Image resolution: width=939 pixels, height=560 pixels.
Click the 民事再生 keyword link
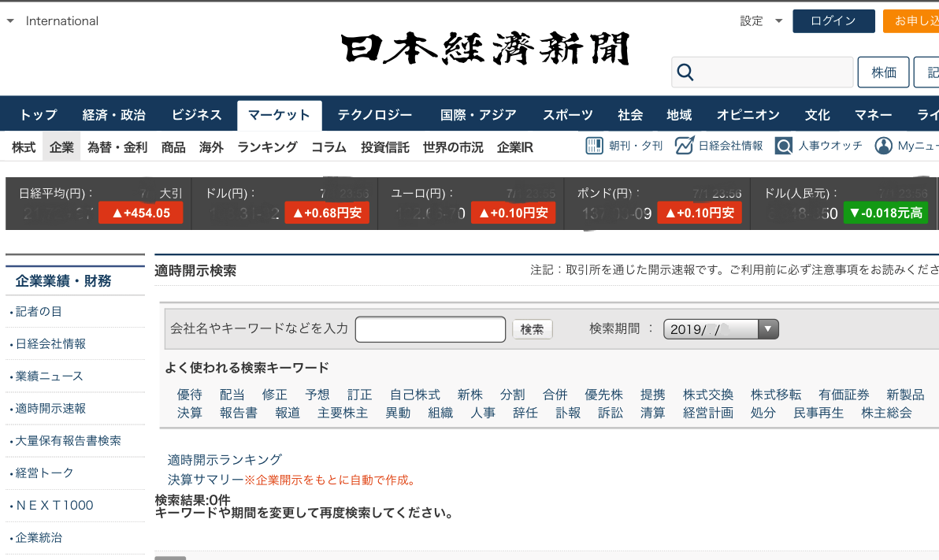pyautogui.click(x=818, y=413)
